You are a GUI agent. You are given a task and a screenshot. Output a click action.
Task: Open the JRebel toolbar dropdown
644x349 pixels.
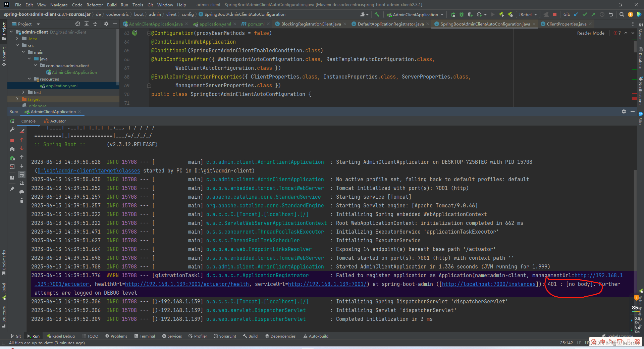[x=536, y=14]
